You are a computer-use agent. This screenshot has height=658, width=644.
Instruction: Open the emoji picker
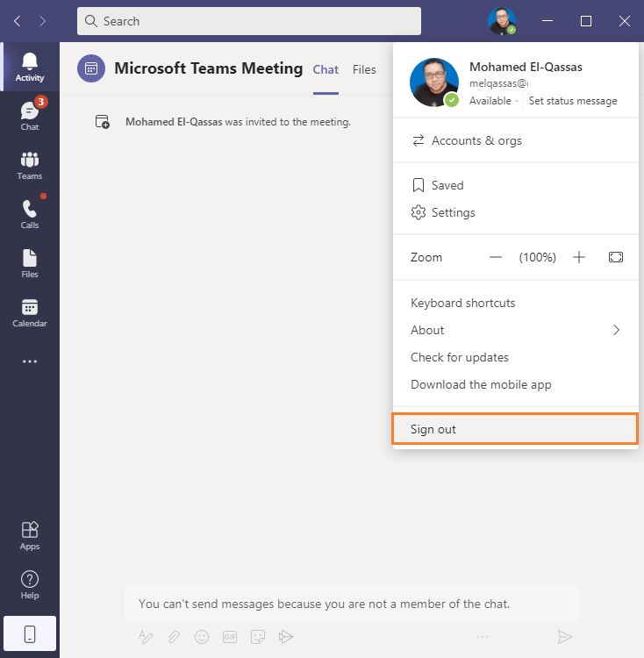(x=202, y=637)
